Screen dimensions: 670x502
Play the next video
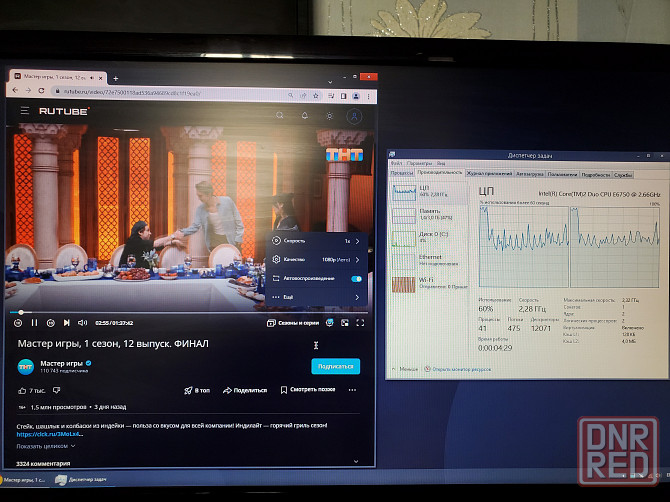point(66,323)
